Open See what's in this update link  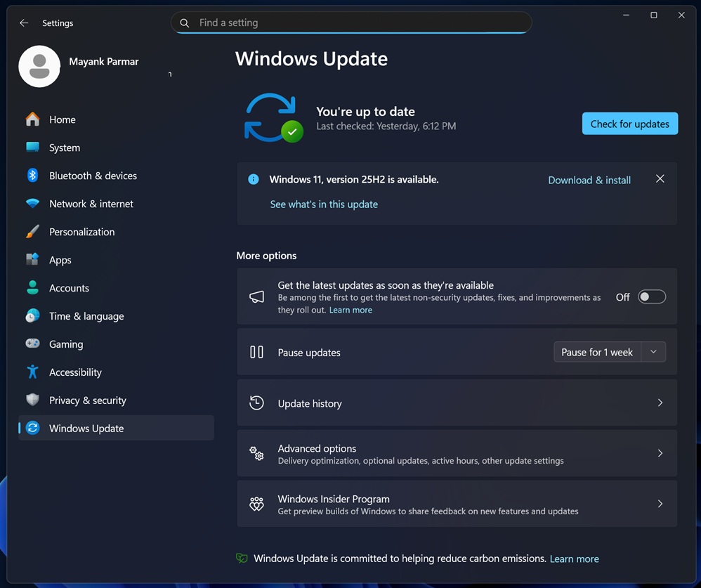tap(324, 204)
